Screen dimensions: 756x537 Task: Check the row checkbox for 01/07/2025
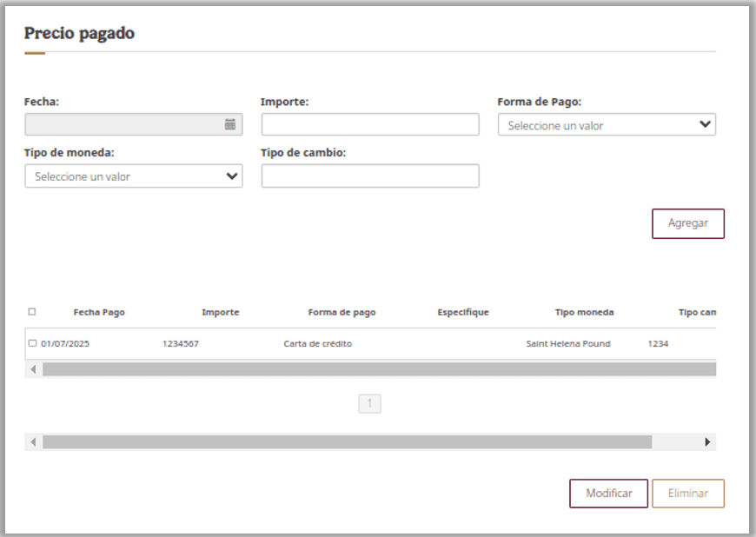click(32, 343)
